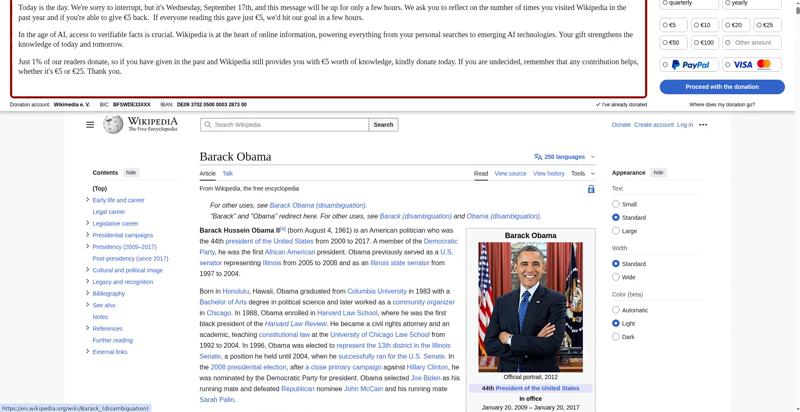
Task: Go to Post-presidency (since 2017) entry
Action: pyautogui.click(x=130, y=259)
